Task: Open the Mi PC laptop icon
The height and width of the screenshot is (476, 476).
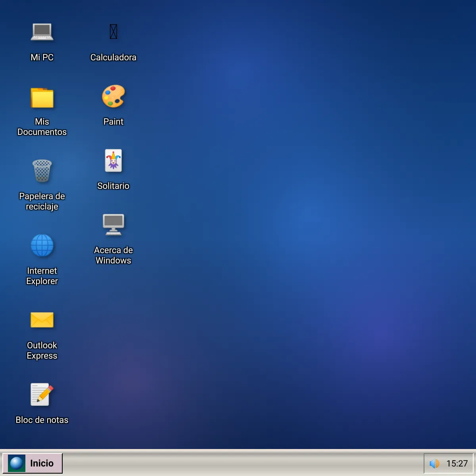Action: coord(42,32)
